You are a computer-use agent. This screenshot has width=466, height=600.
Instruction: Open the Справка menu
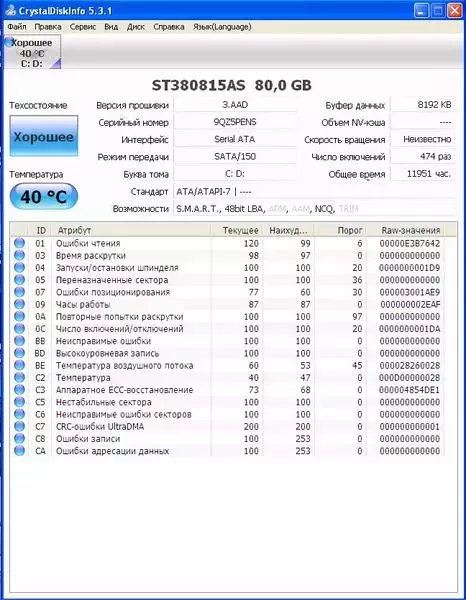(169, 27)
